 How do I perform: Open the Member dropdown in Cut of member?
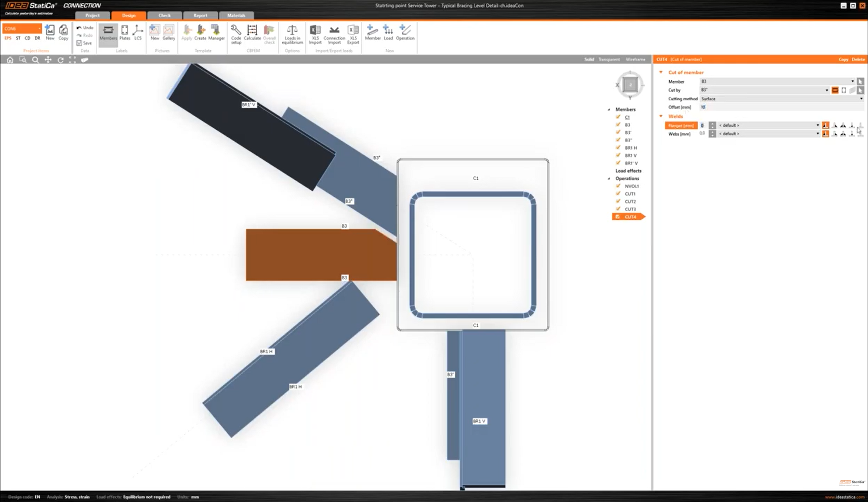(777, 81)
